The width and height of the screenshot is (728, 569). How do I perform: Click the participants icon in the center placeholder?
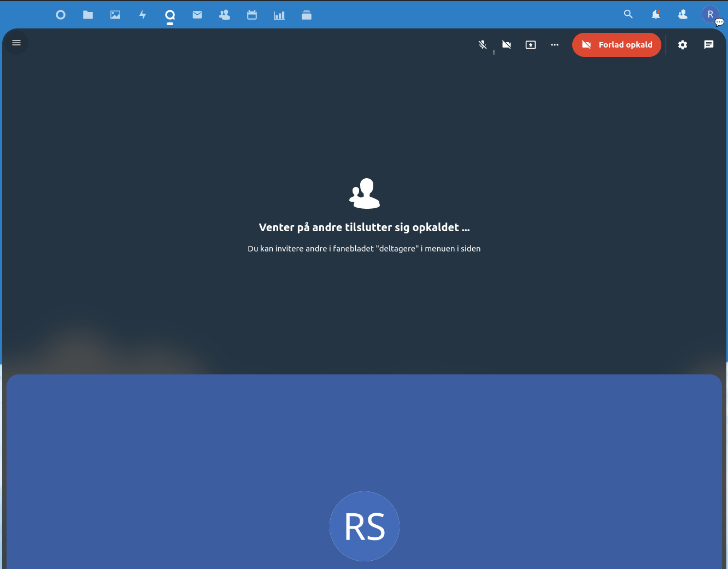click(x=365, y=193)
